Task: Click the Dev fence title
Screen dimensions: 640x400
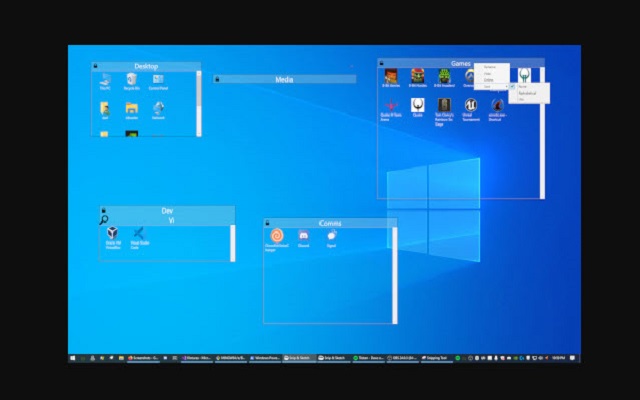Action: click(x=167, y=211)
